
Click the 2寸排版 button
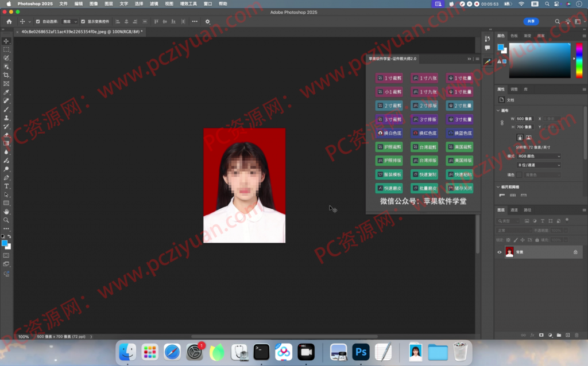(424, 106)
